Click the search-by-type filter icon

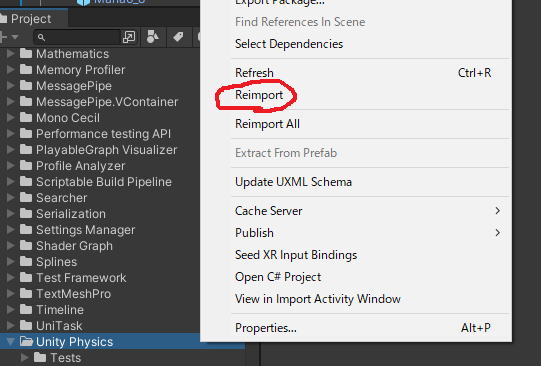click(x=153, y=37)
